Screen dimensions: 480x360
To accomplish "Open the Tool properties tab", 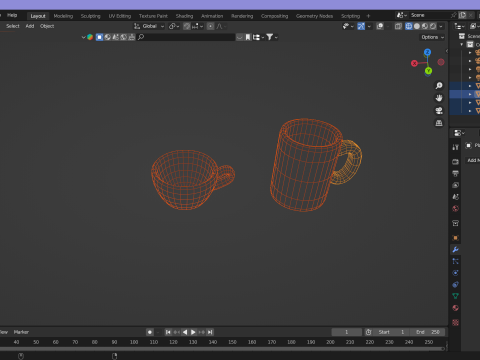I will [455, 147].
